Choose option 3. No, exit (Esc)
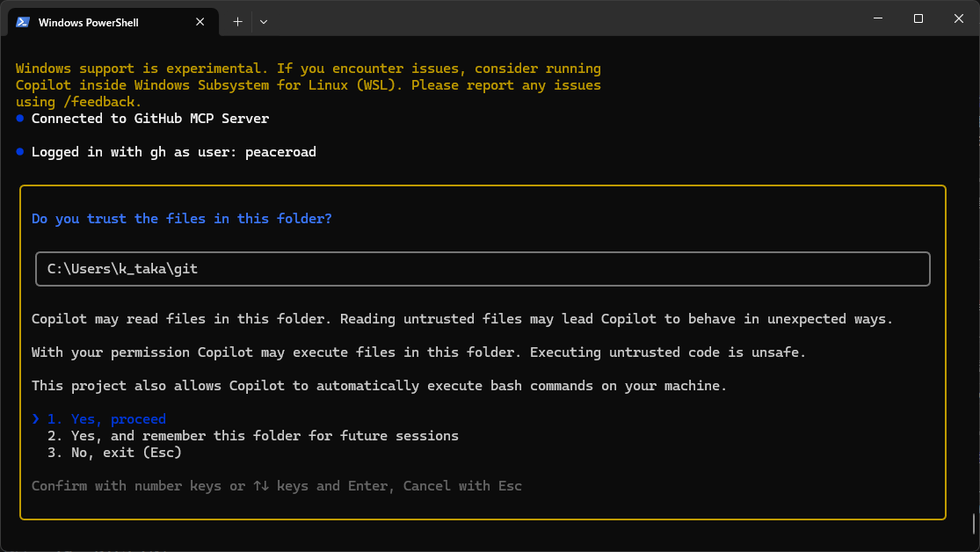 coord(114,453)
